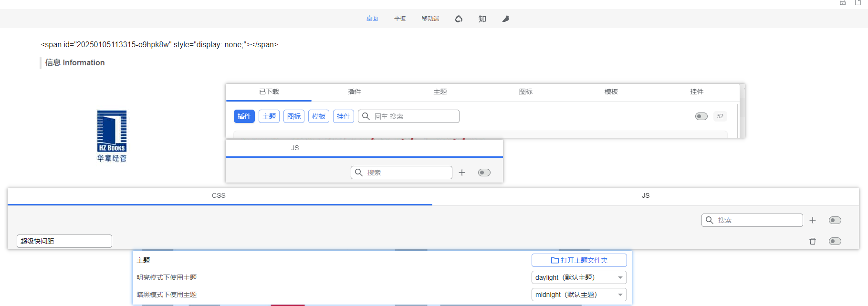Click the 回车 搜索 search field
The width and height of the screenshot is (868, 306).
[408, 116]
